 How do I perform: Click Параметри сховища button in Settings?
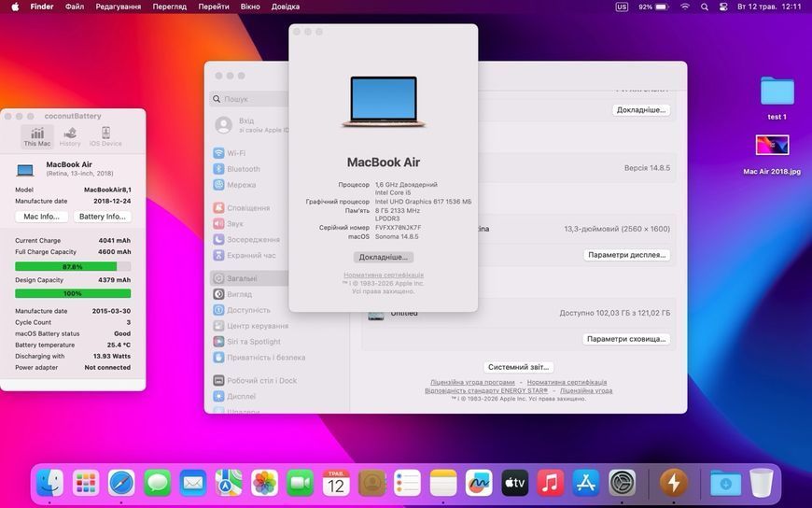tap(626, 339)
